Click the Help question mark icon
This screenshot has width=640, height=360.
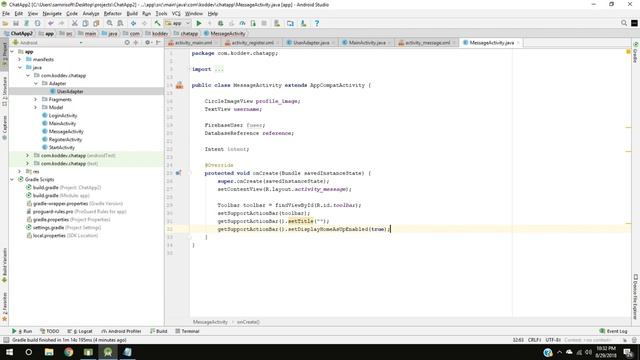(x=317, y=23)
